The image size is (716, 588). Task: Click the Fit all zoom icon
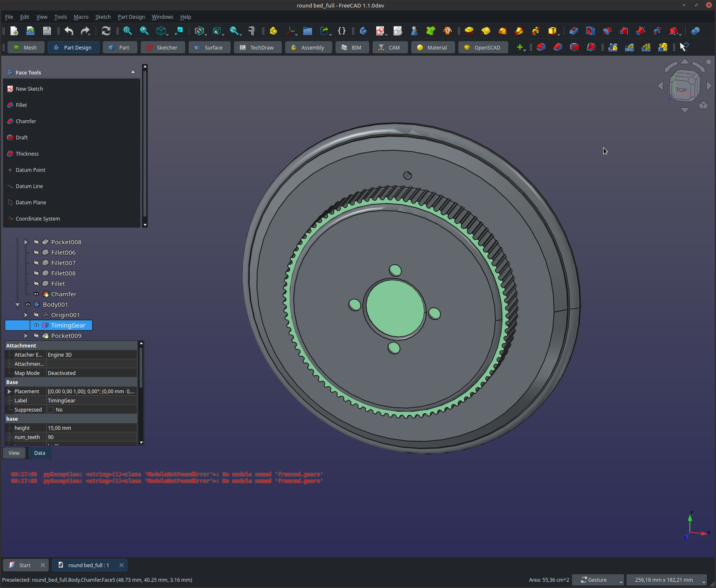pos(127,31)
